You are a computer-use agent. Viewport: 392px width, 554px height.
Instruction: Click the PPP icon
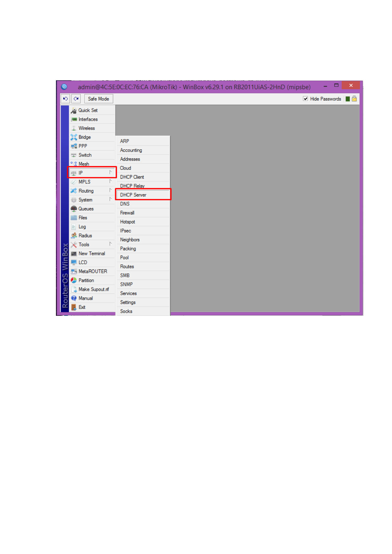(x=74, y=146)
